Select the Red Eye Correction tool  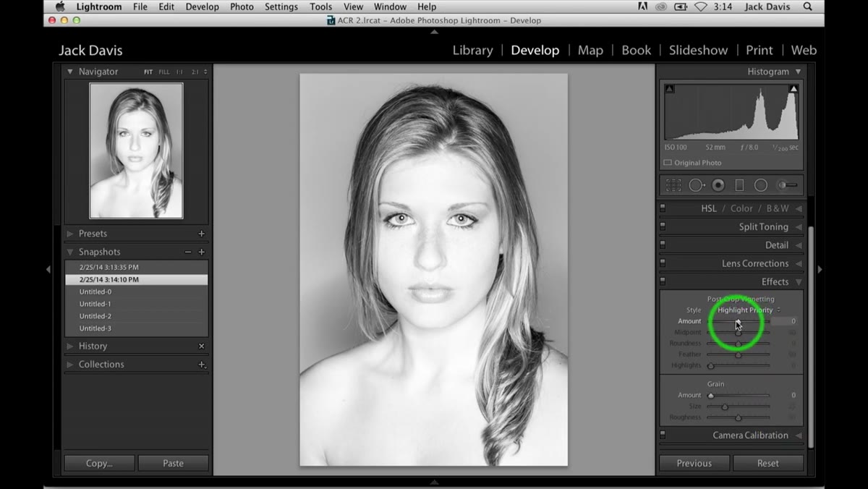tap(718, 185)
